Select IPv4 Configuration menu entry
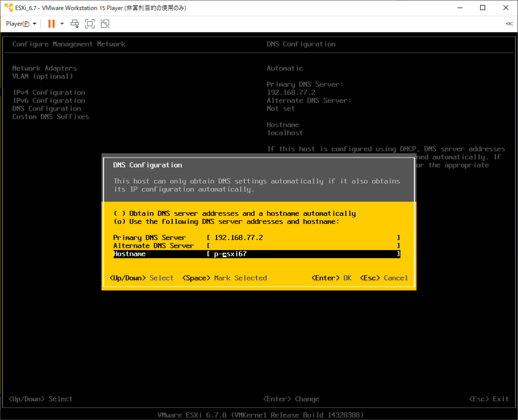Viewport: 518px width, 420px height. (49, 92)
